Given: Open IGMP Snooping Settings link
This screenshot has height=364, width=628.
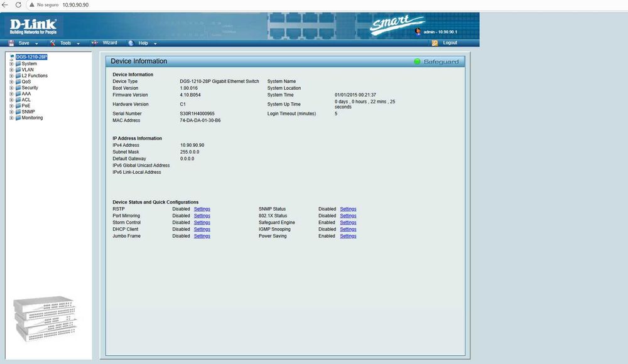Looking at the screenshot, I should [348, 230].
